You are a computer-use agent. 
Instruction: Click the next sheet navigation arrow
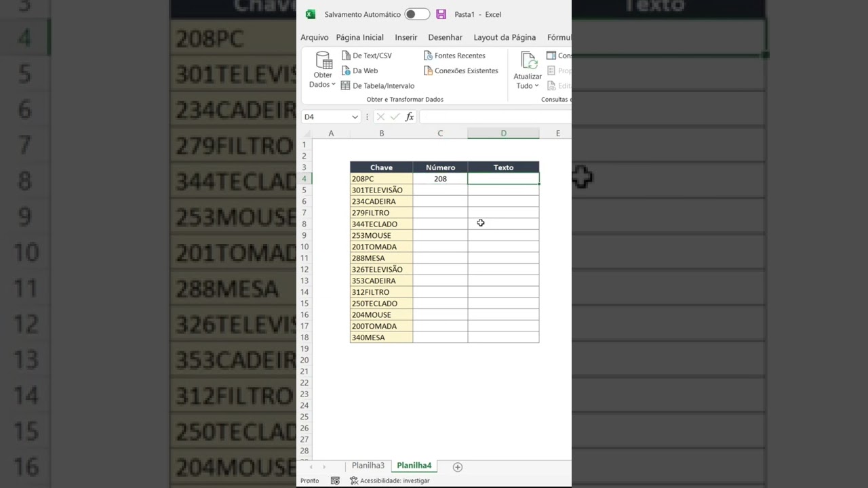coord(324,467)
